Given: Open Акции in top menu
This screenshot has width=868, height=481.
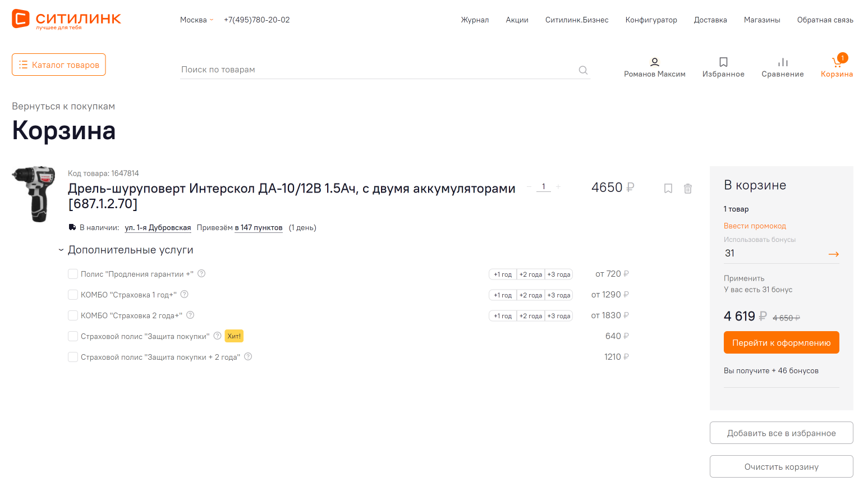Looking at the screenshot, I should [517, 20].
